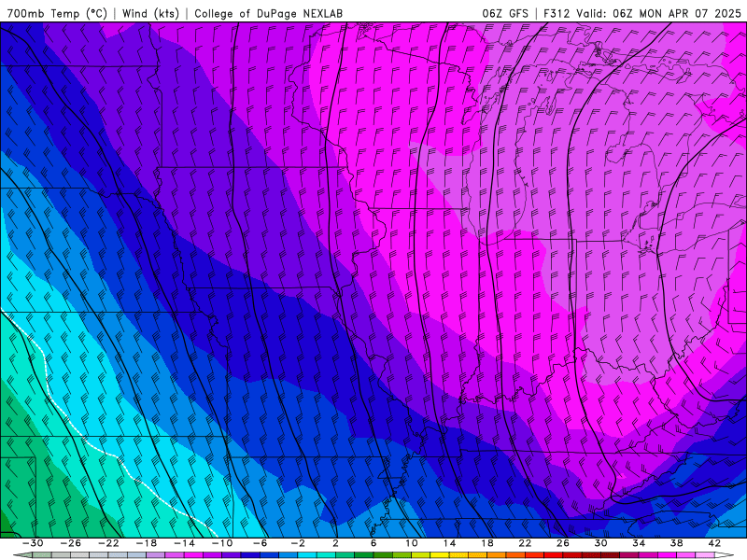Click the "F312" forecast hour text
Viewport: 747px width, 560px height.
click(x=557, y=13)
